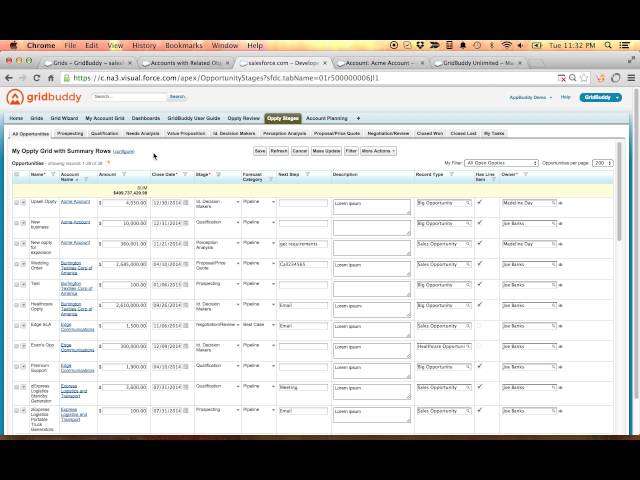Bookmark page with the star icon
Image resolution: width=640 pixels, height=480 pixels.
584,78
